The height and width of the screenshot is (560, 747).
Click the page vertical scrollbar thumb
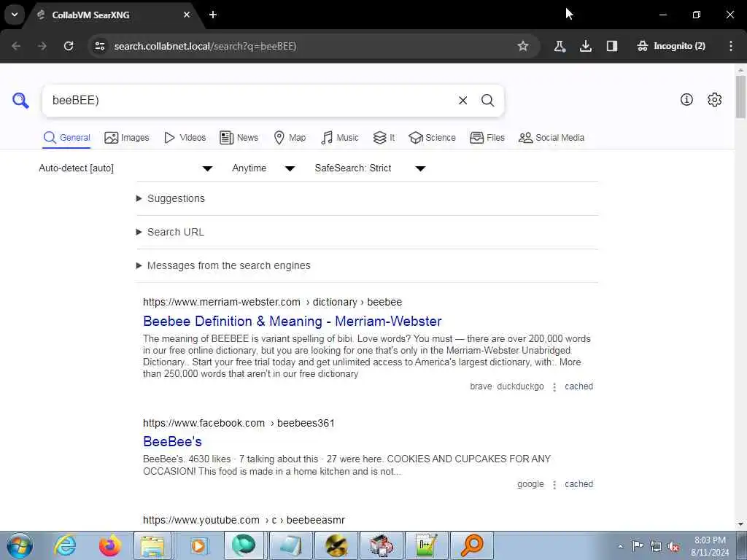click(x=741, y=97)
